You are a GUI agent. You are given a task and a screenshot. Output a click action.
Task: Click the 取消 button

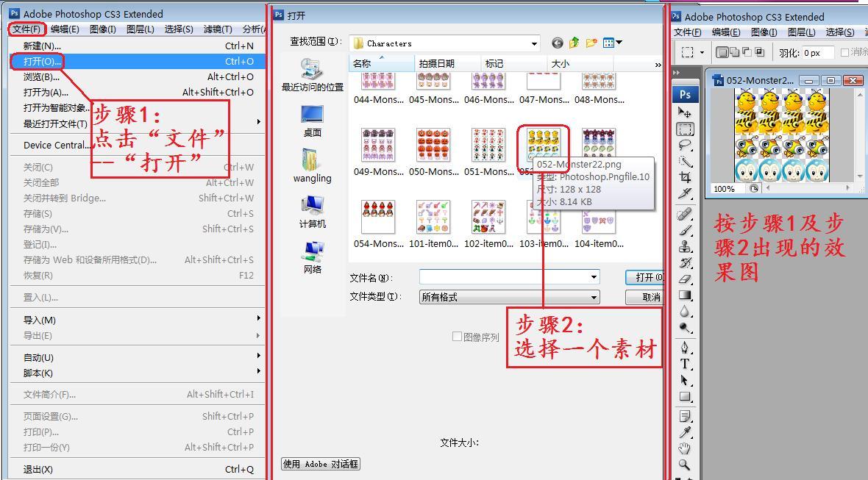click(x=645, y=297)
